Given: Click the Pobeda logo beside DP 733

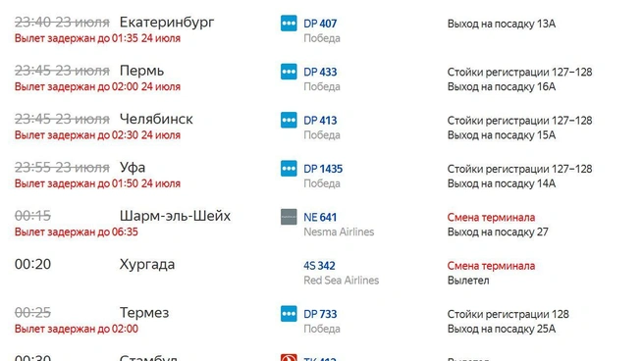Looking at the screenshot, I should click(289, 313).
